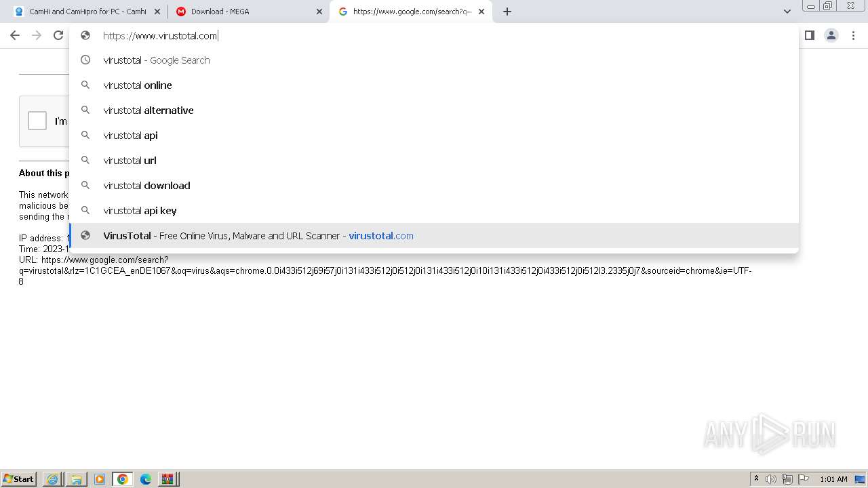This screenshot has width=868, height=488.
Task: Open the network tray icon
Action: tap(787, 479)
